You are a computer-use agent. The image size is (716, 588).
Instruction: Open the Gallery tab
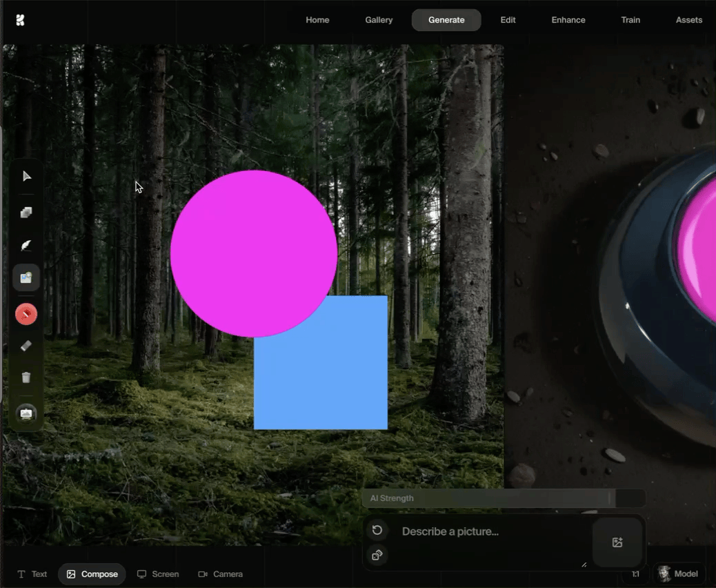[379, 20]
